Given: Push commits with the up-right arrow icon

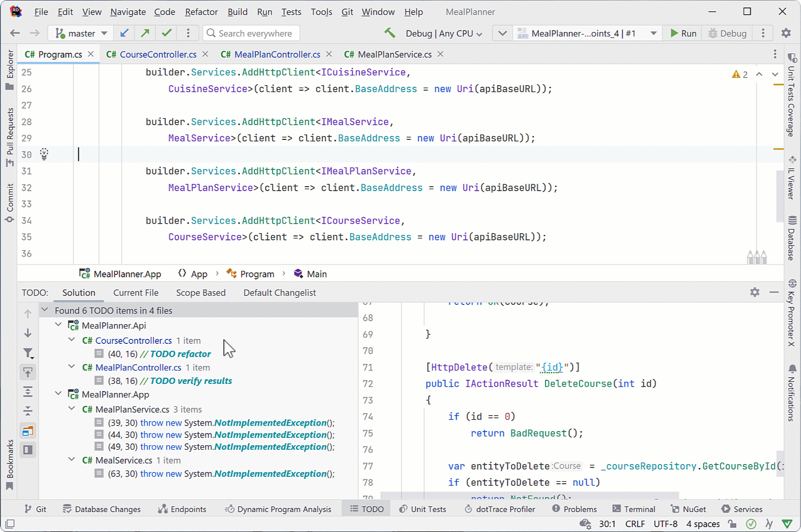Looking at the screenshot, I should coord(145,33).
